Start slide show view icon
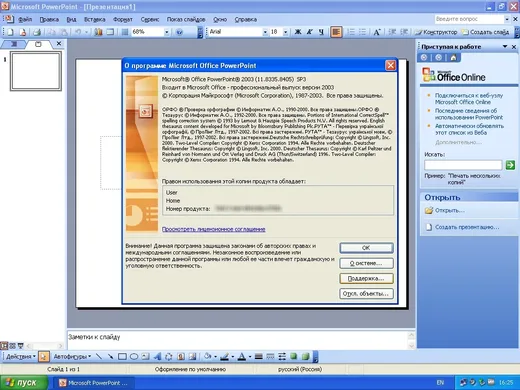This screenshot has height=390, width=520. (21, 346)
